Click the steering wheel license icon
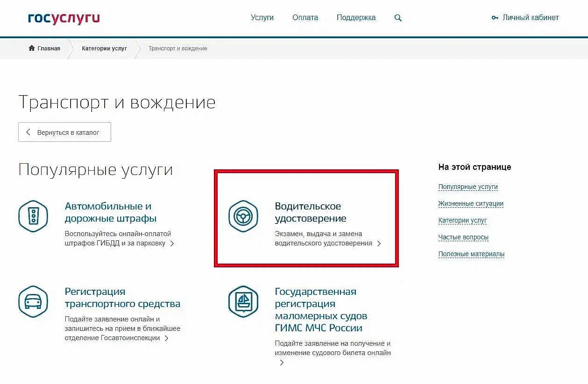The width and height of the screenshot is (588, 384). coord(243,216)
